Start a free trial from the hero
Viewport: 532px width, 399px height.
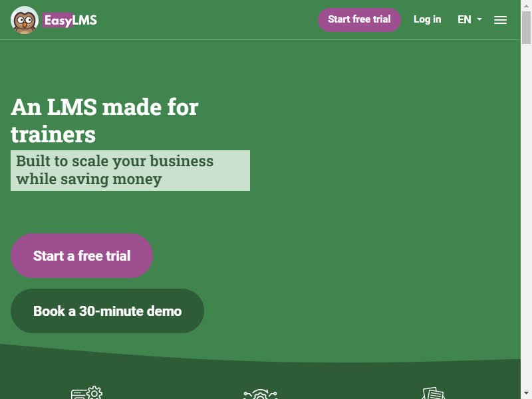82,256
